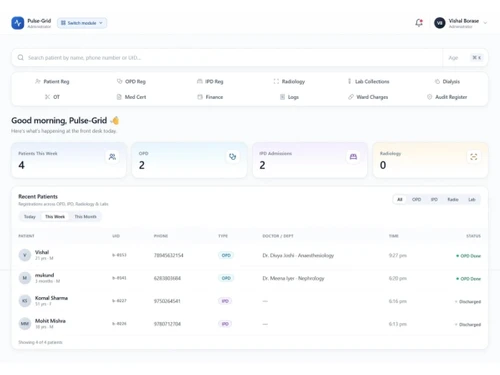500x375 pixels.
Task: Click the OPD stethoscope card icon
Action: [x=233, y=157]
